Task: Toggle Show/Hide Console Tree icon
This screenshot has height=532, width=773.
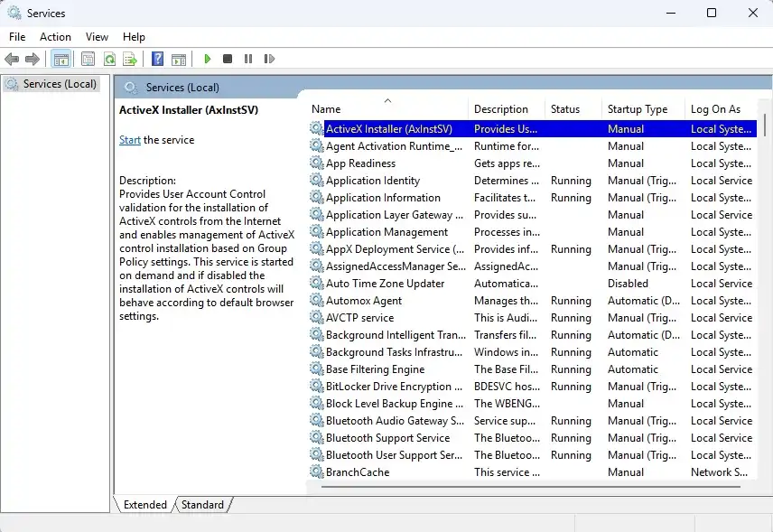Action: 61,59
